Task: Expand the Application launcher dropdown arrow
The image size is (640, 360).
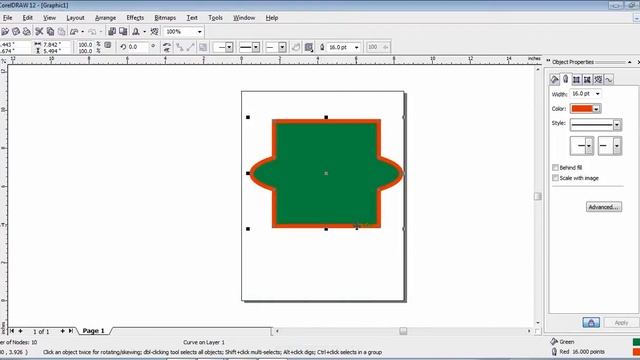Action: 144,31
